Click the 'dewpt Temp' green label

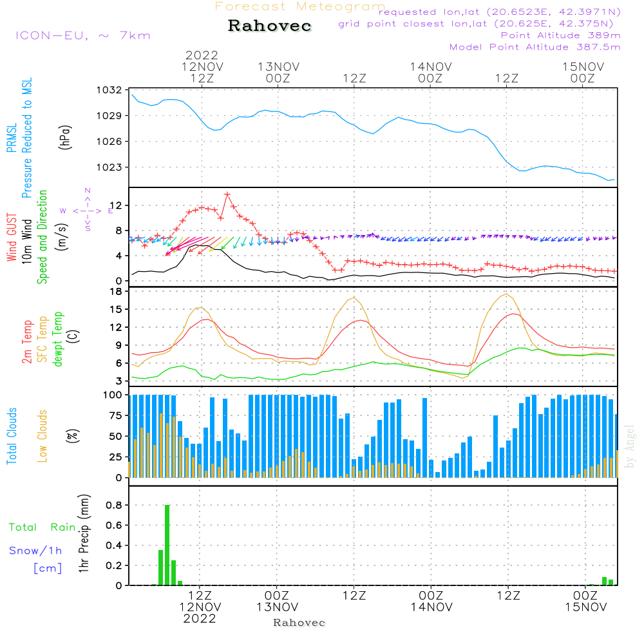point(57,339)
